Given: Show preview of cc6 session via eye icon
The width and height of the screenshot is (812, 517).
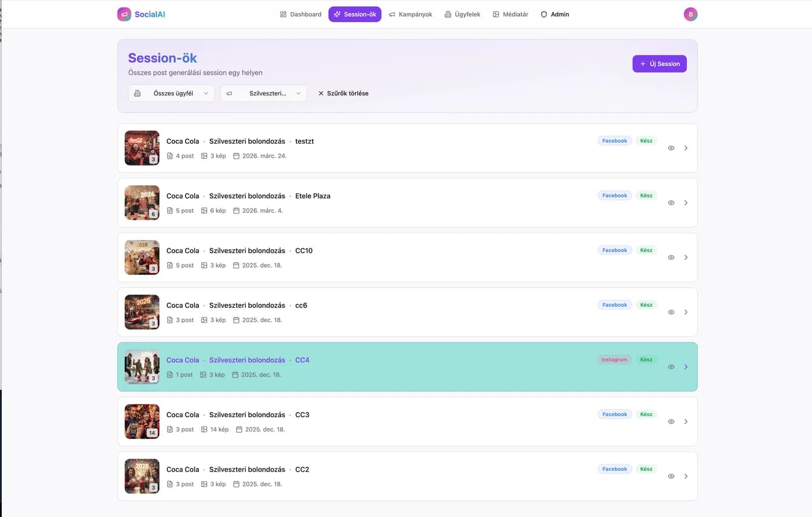Looking at the screenshot, I should pos(671,312).
